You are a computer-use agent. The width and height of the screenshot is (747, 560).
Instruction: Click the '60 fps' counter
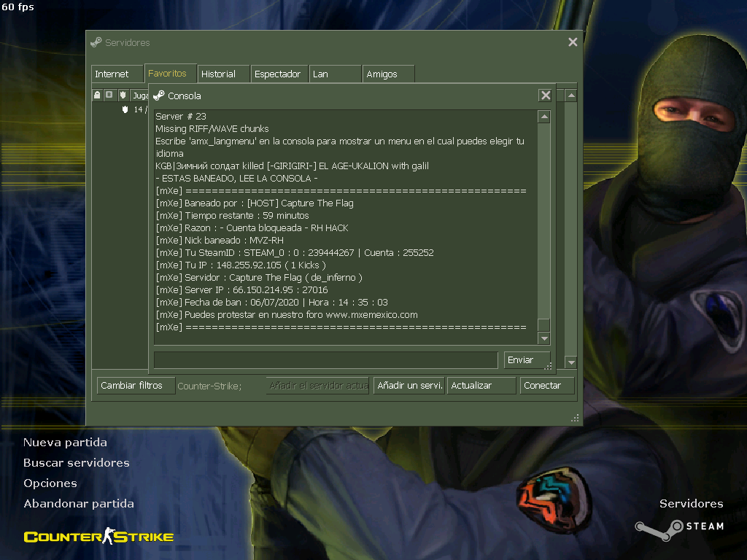(x=18, y=7)
